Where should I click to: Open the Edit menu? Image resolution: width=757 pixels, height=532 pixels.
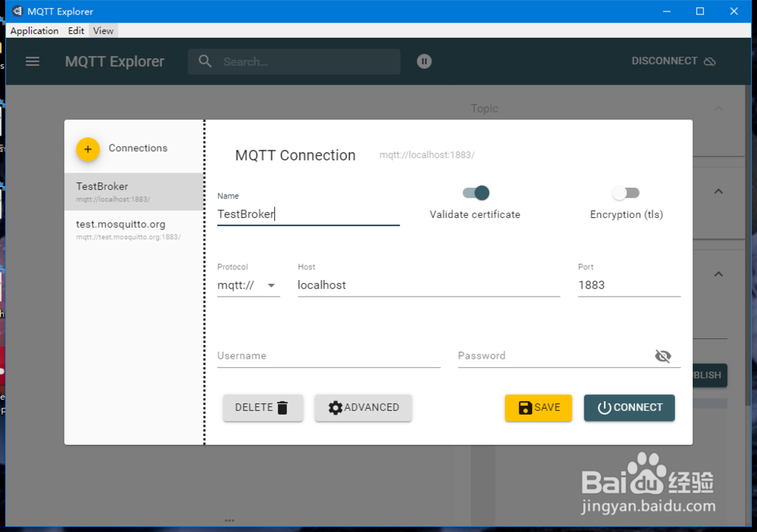click(76, 30)
